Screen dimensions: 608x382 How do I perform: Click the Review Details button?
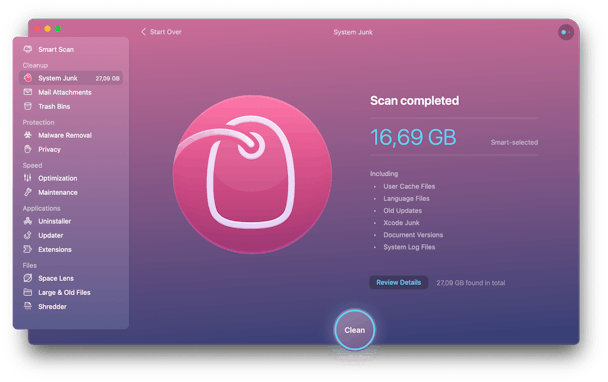399,282
